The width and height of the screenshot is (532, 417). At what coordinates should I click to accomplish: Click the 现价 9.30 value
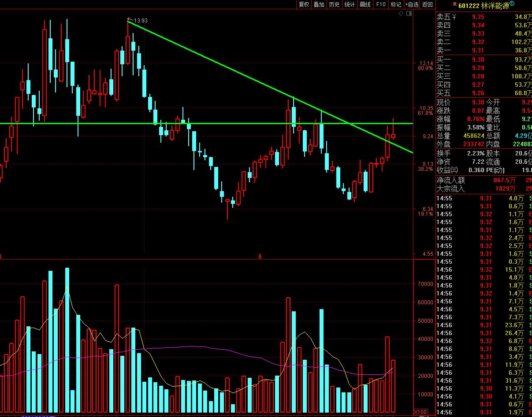point(478,102)
